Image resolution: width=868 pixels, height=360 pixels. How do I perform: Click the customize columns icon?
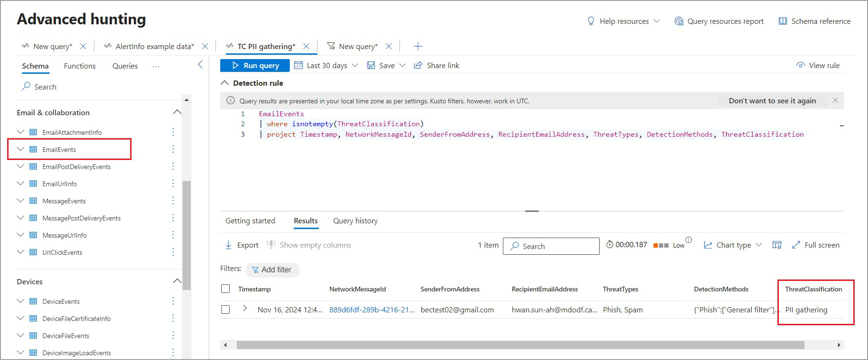[777, 245]
